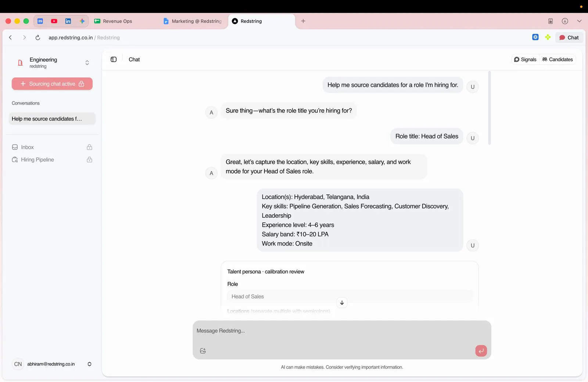
Task: Go forward to next page
Action: [24, 38]
